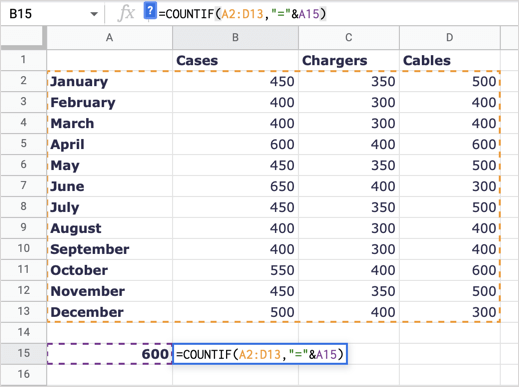
Task: Select the column B header
Action: point(235,38)
